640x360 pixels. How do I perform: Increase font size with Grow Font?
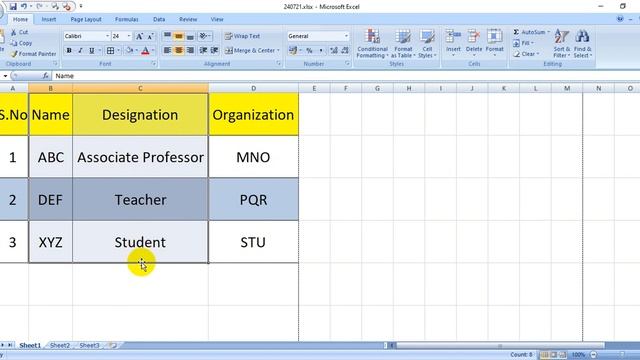[139, 36]
